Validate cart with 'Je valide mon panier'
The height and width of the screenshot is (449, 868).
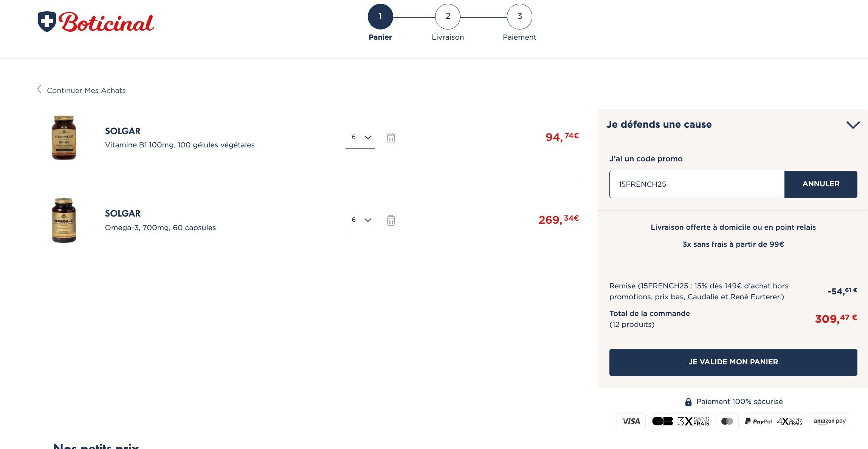pyautogui.click(x=733, y=362)
